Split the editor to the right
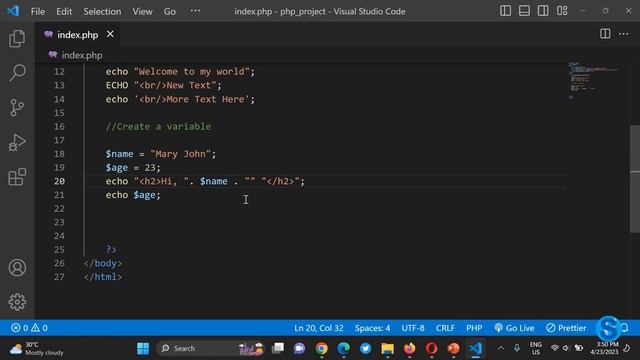This screenshot has width=640, height=360. 605,34
